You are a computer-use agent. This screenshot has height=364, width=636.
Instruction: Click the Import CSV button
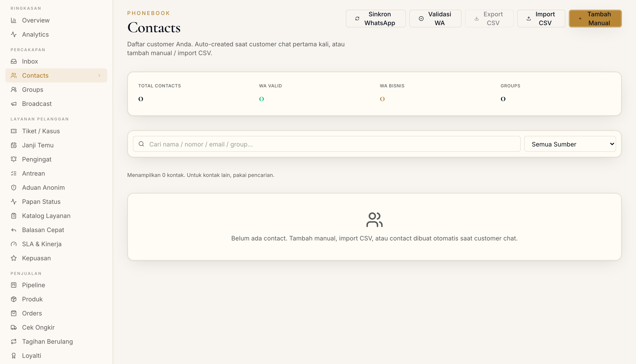[541, 19]
